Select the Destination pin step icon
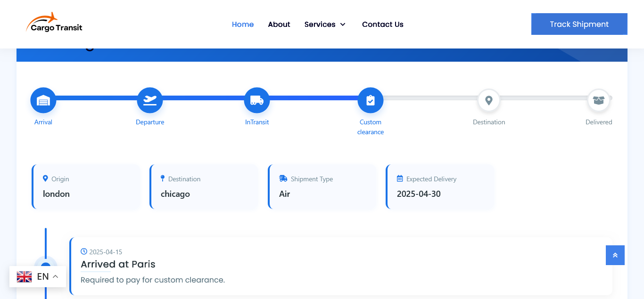This screenshot has height=299, width=644. 489,100
